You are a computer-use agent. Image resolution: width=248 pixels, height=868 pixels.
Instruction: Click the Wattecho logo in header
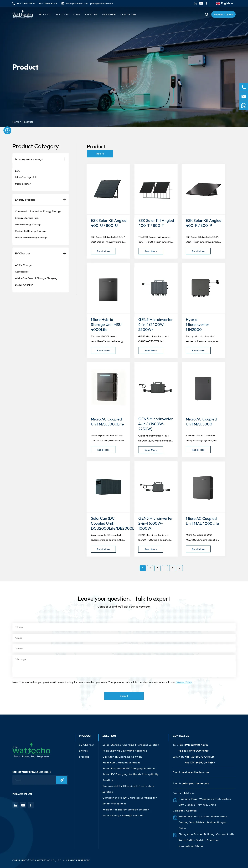click(23, 14)
